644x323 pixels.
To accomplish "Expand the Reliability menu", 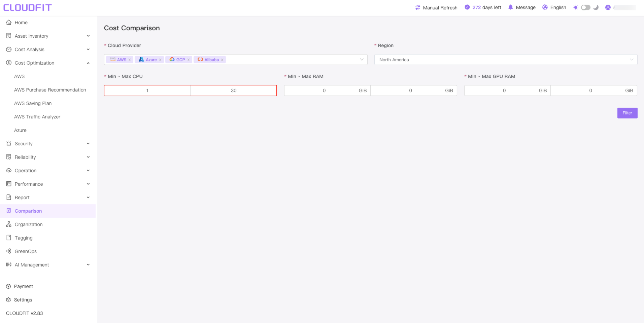I will point(88,157).
